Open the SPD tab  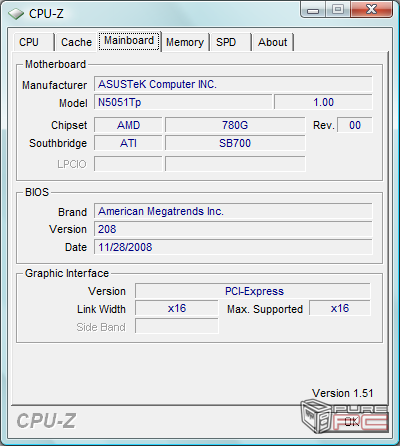(x=230, y=42)
